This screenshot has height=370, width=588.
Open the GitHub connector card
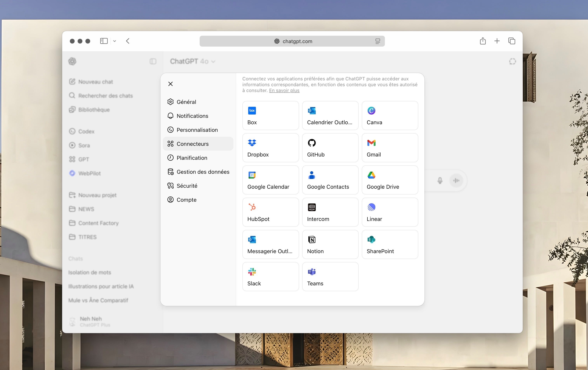tap(330, 148)
